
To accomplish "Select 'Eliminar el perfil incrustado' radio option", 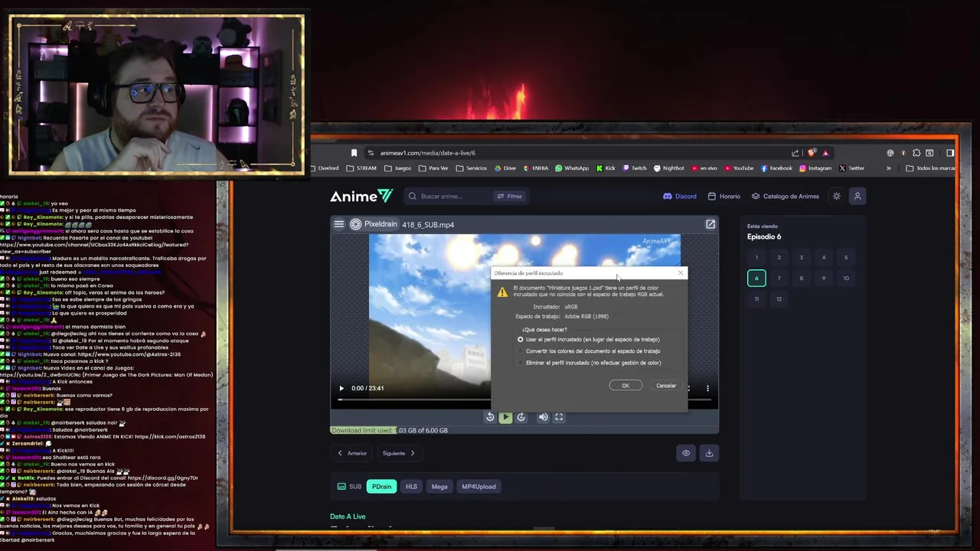I will [x=521, y=363].
